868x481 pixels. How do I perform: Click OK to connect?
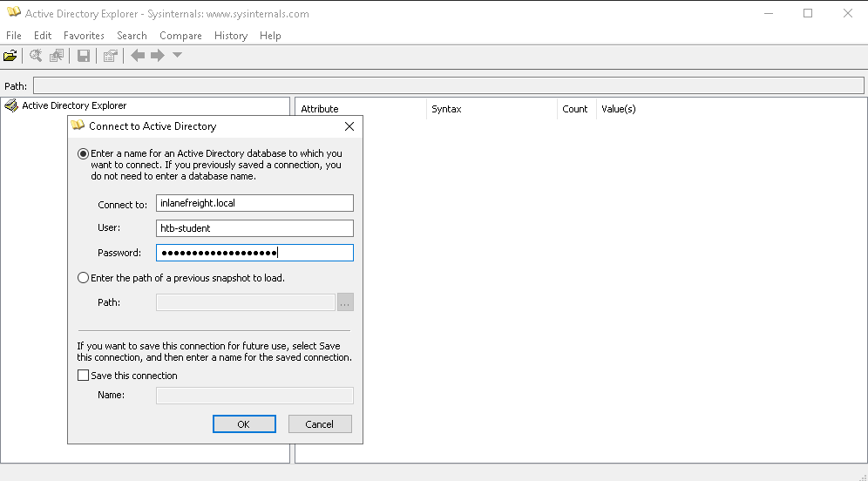point(244,424)
